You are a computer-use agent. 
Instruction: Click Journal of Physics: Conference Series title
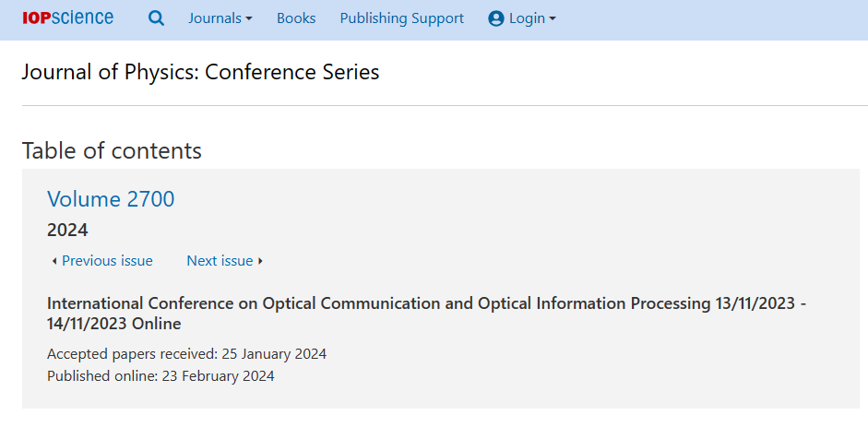tap(200, 73)
